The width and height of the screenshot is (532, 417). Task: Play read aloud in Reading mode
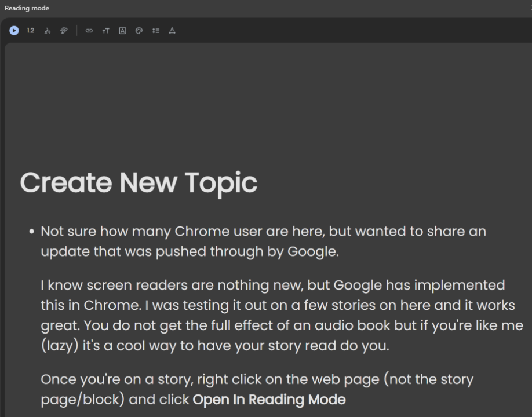[x=14, y=31]
